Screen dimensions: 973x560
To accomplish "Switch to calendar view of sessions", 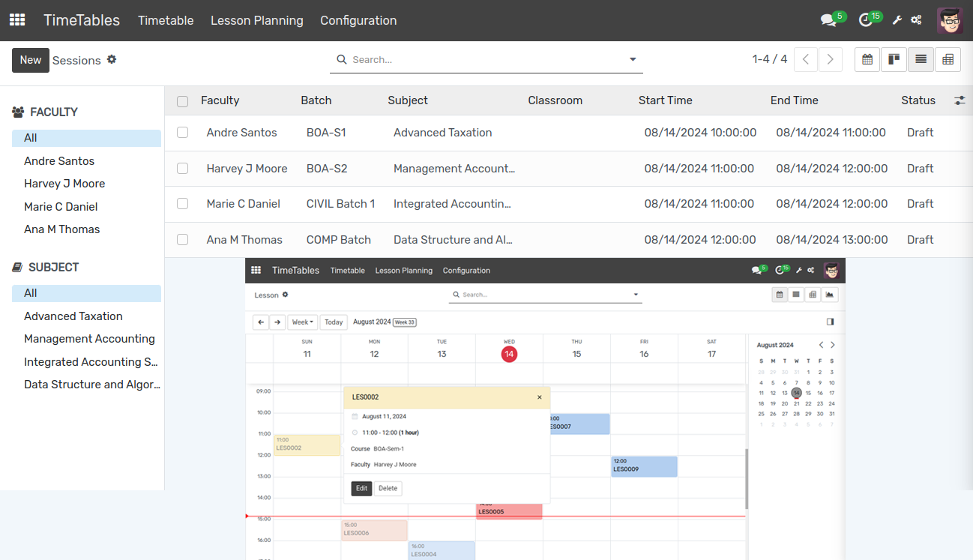I will pos(867,59).
